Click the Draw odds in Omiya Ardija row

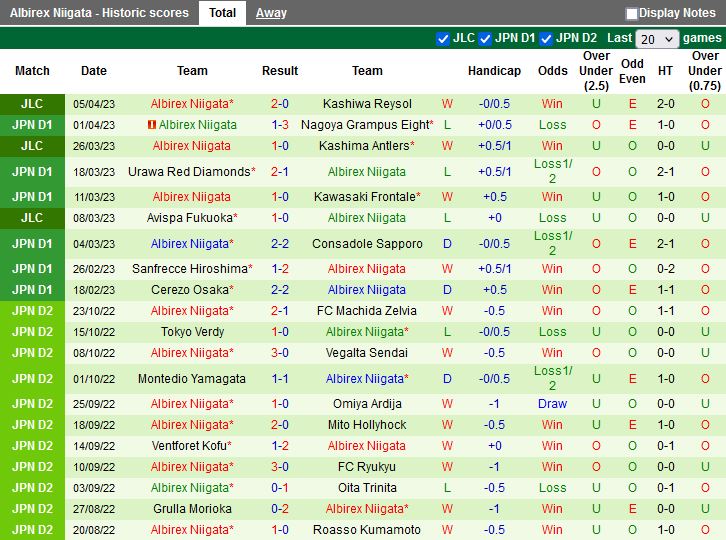tap(552, 404)
